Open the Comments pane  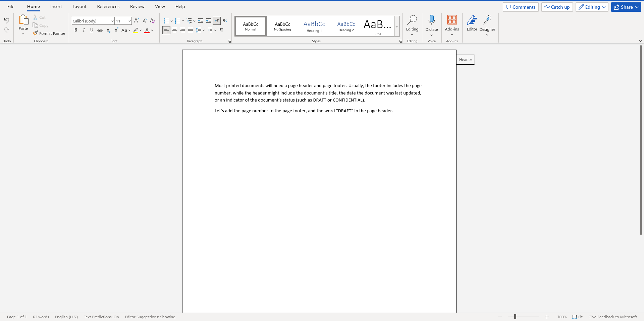pos(521,7)
